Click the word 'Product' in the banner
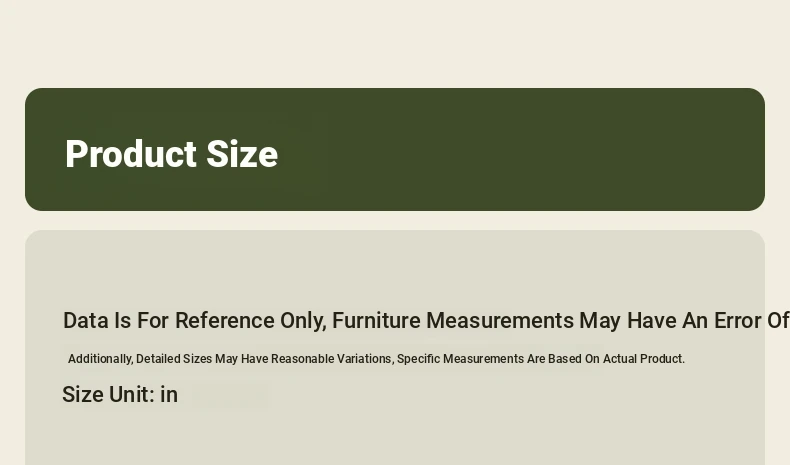This screenshot has width=790, height=465. point(131,154)
